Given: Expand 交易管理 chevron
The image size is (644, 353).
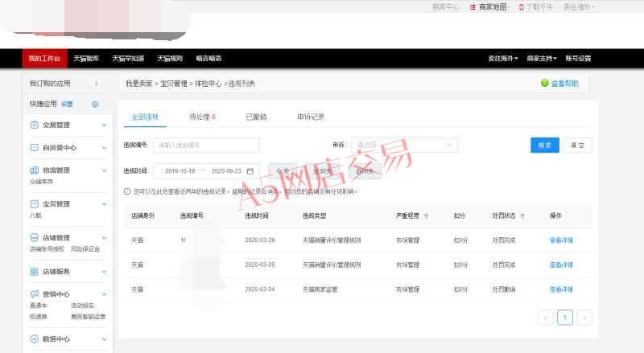Looking at the screenshot, I should 104,125.
